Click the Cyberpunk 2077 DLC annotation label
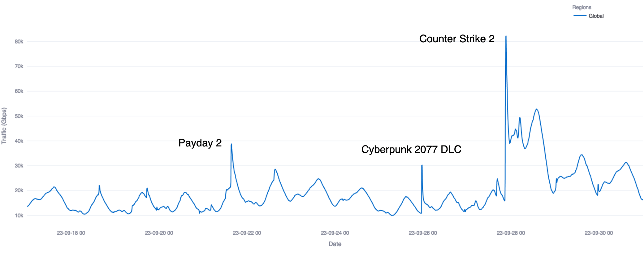This screenshot has width=644, height=261. click(411, 149)
